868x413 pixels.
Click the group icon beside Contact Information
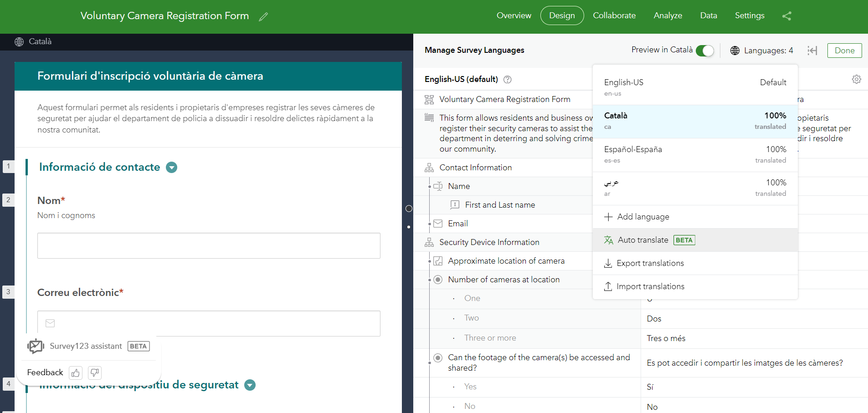coord(429,168)
